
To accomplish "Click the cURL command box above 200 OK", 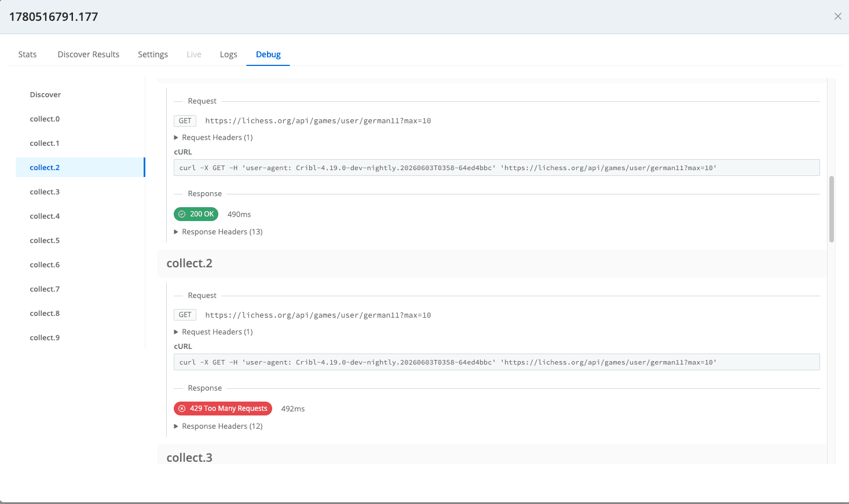I will pos(496,168).
